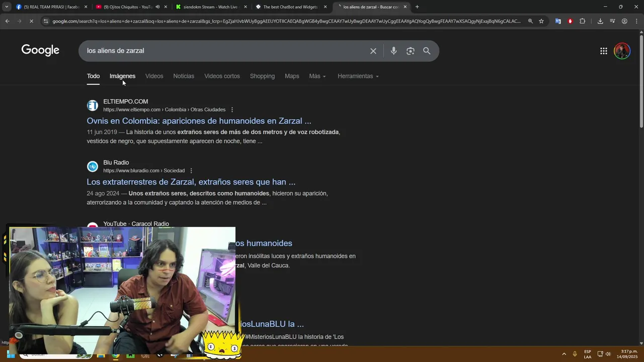Show Chrome downloads
This screenshot has width=644, height=362.
click(600, 21)
